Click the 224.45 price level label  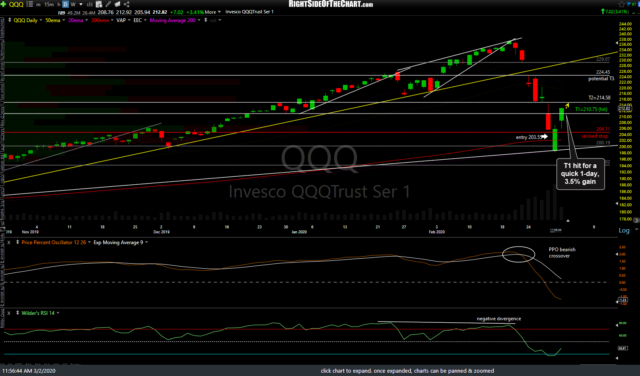point(603,73)
